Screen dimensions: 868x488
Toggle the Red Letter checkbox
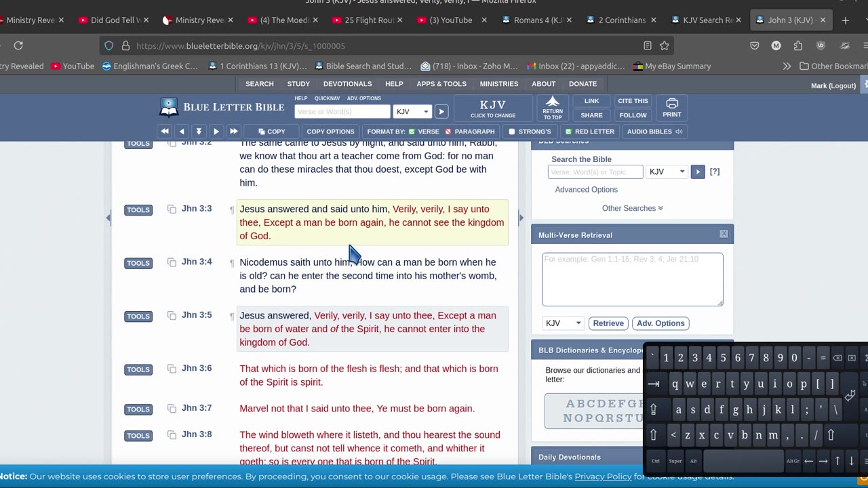coord(569,131)
